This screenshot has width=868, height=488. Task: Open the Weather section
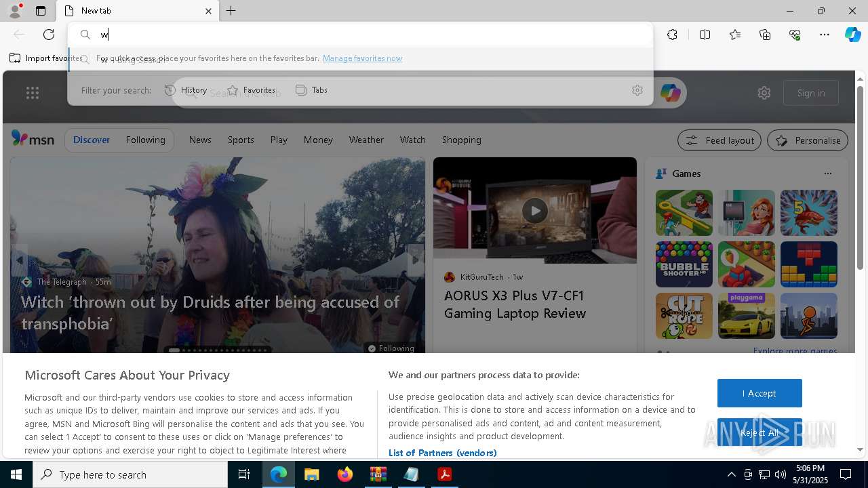pos(366,140)
